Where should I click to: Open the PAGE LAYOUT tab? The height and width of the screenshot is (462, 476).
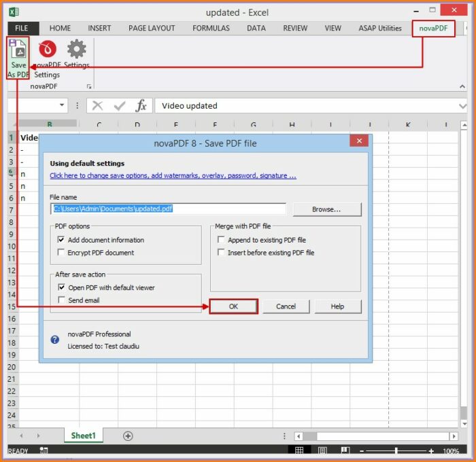pos(152,29)
